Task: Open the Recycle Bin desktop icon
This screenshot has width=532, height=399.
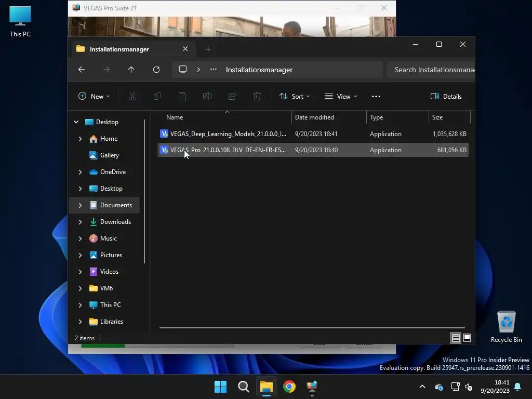Action: click(506, 327)
